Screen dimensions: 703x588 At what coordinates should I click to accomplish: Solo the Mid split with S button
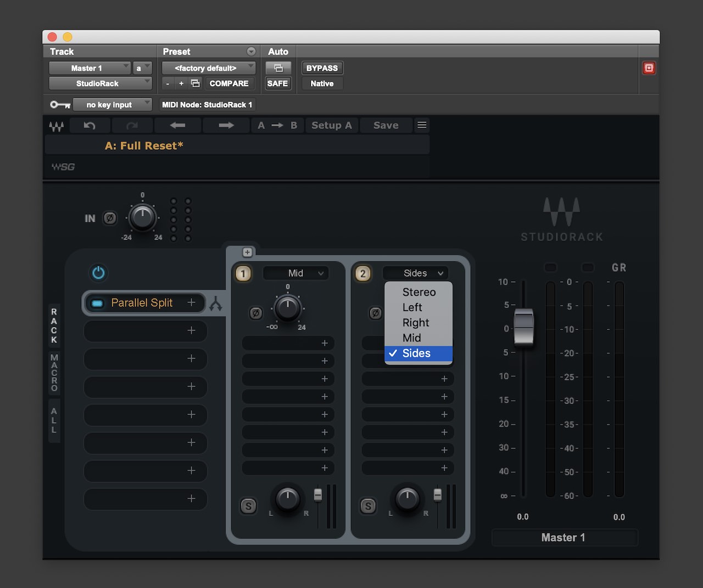248,506
